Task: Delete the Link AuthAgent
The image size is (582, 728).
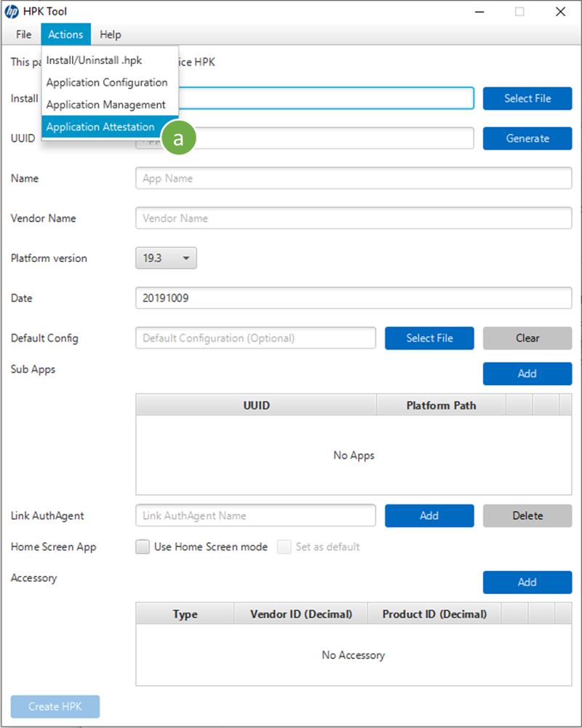Action: (x=527, y=516)
